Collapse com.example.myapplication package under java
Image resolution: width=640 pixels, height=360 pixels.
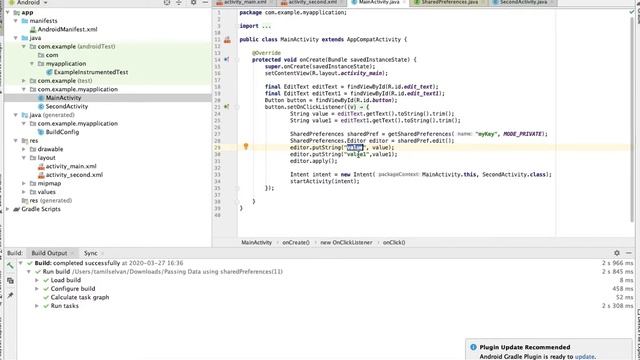pos(24,89)
